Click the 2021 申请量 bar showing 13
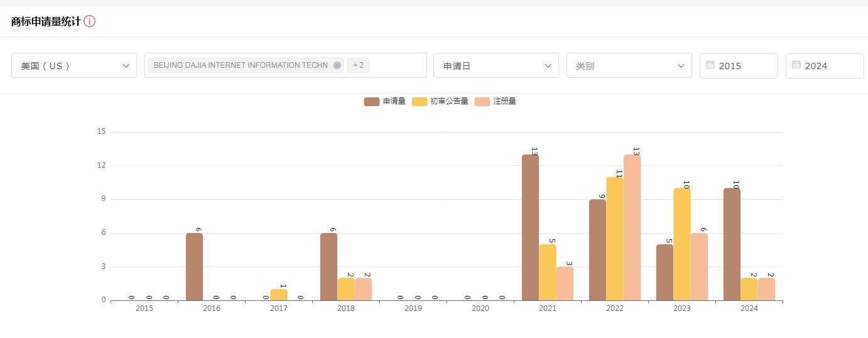Viewport: 868px width, 338px height. [x=530, y=227]
